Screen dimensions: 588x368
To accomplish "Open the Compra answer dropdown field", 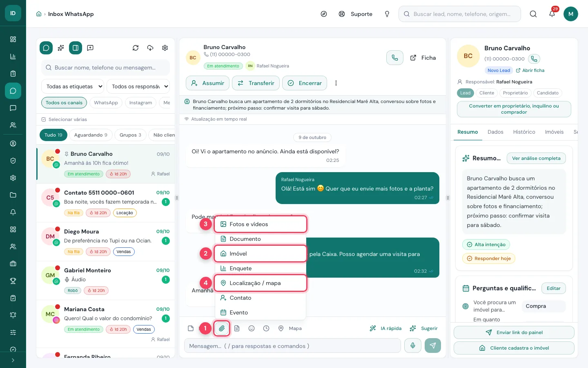I will point(543,306).
